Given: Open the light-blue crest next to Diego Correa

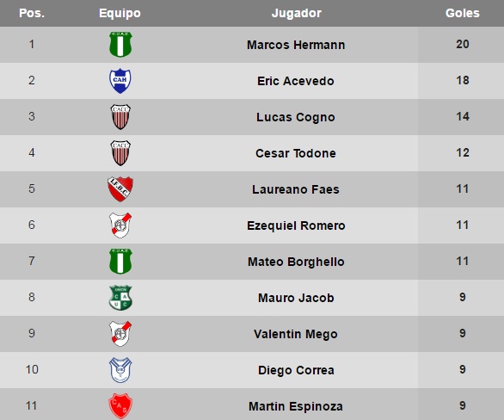Looking at the screenshot, I should point(120,370).
